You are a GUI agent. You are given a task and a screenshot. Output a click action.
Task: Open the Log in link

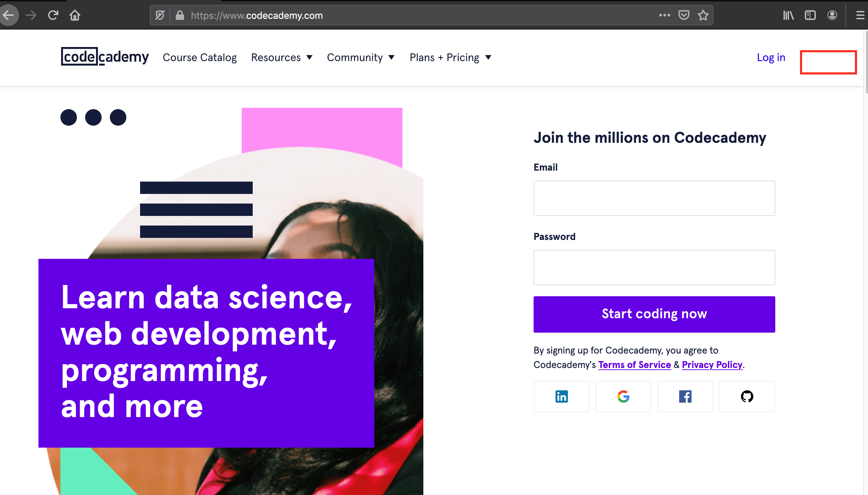point(771,57)
